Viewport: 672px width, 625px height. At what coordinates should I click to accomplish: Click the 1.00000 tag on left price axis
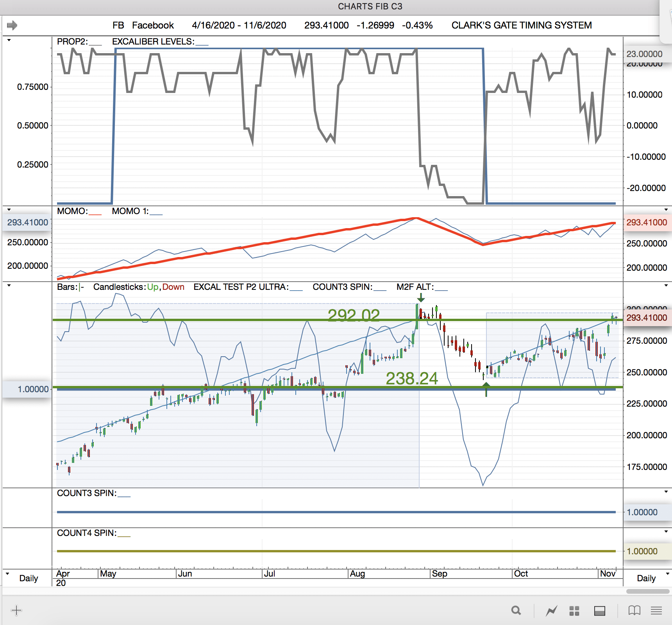click(27, 389)
